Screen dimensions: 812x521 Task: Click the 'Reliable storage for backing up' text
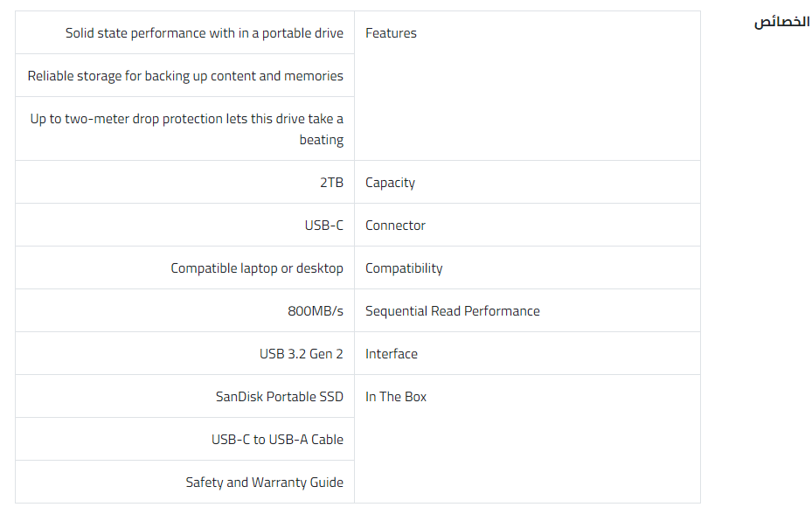185,76
